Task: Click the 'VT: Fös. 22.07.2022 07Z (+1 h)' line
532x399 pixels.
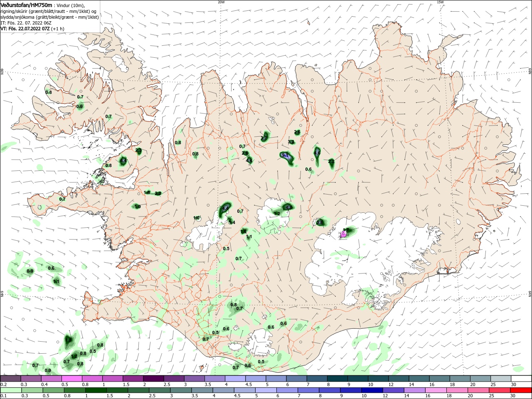Action: point(32,29)
